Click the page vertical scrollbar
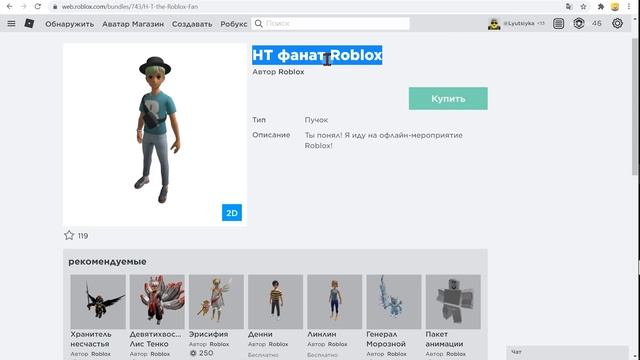 (x=635, y=106)
